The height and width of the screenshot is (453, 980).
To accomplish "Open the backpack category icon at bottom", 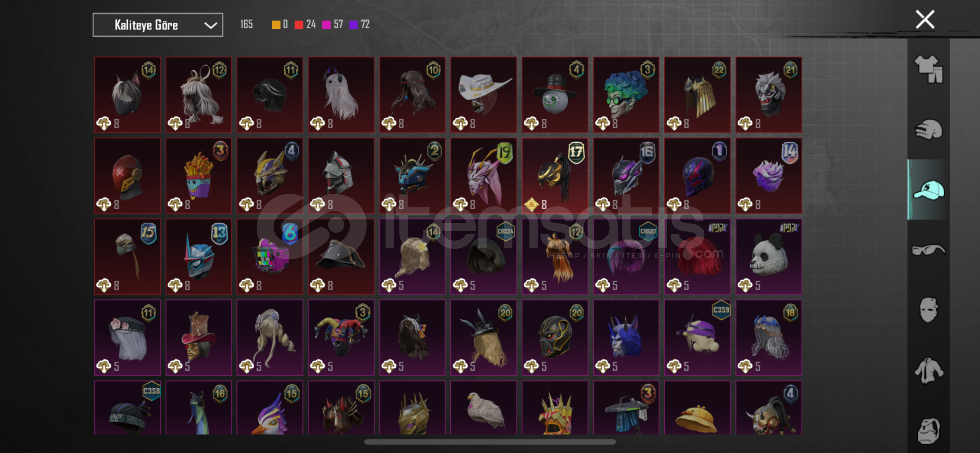I will click(x=928, y=431).
